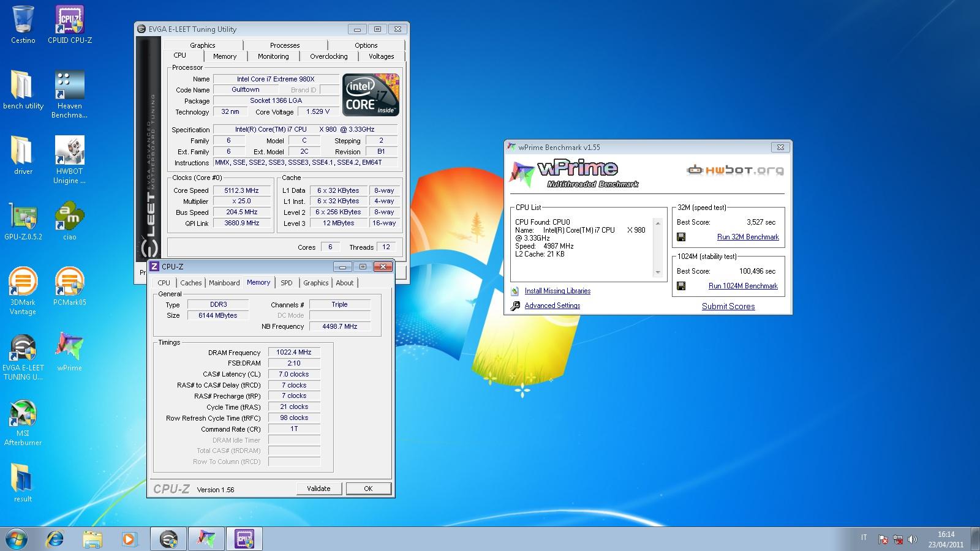
Task: Open the result folder on desktop
Action: [23, 483]
